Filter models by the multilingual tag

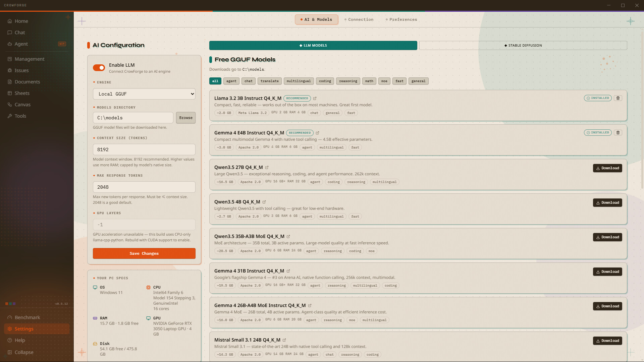pos(299,81)
